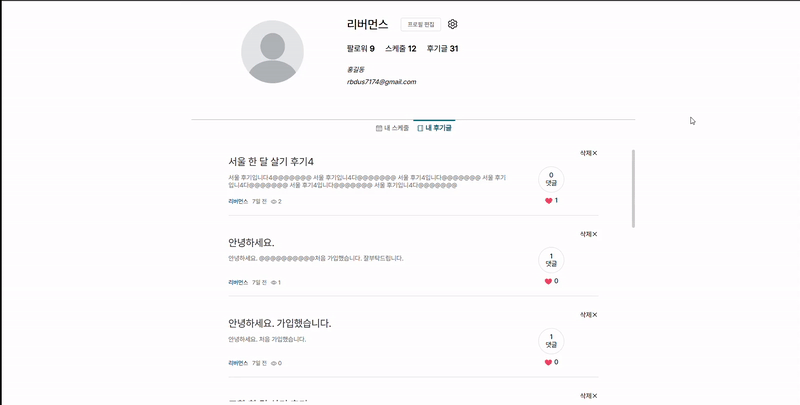The image size is (800, 405).
Task: Click author 리버먼스 under the first post
Action: tap(238, 201)
